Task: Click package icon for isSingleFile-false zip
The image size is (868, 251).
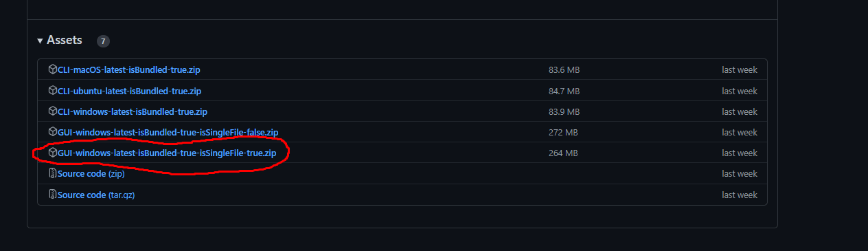Action: (x=53, y=131)
